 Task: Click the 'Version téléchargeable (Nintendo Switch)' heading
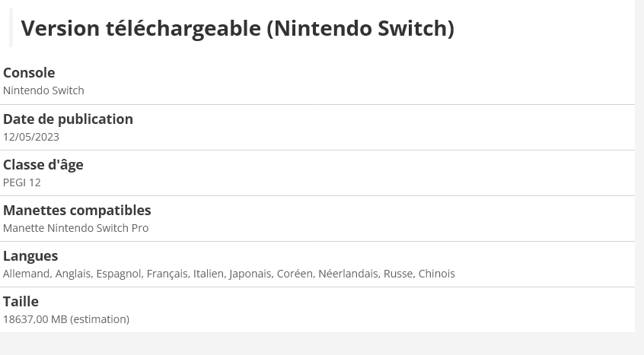click(x=237, y=28)
